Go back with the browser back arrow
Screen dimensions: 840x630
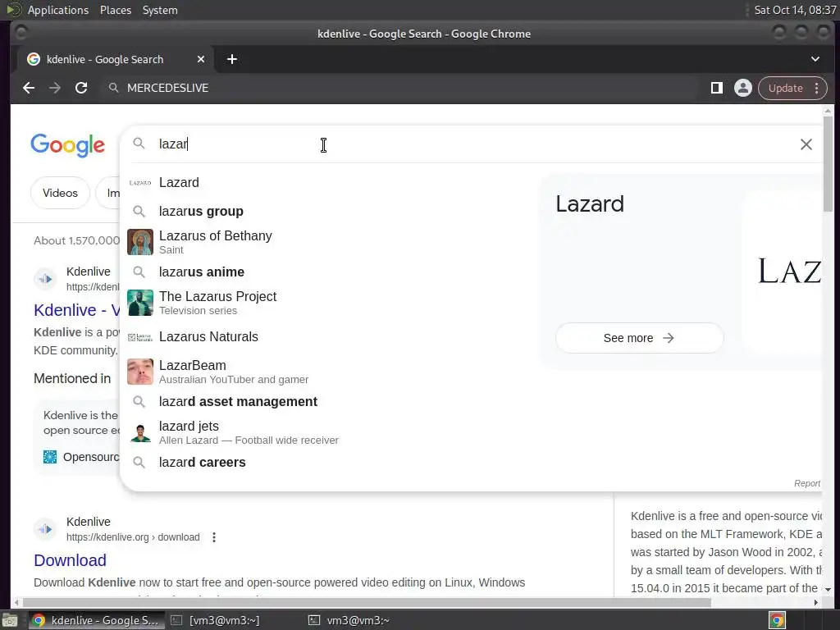29,88
